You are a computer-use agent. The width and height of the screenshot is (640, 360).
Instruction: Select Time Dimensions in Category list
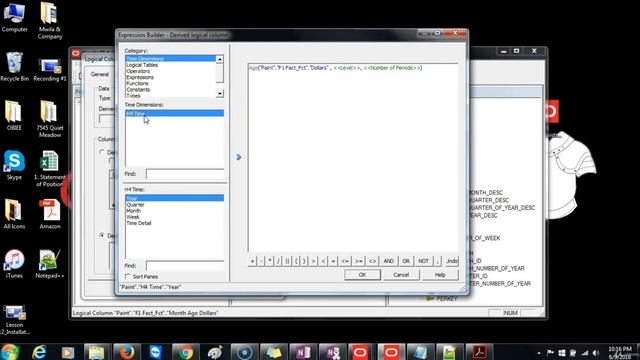[x=171, y=59]
